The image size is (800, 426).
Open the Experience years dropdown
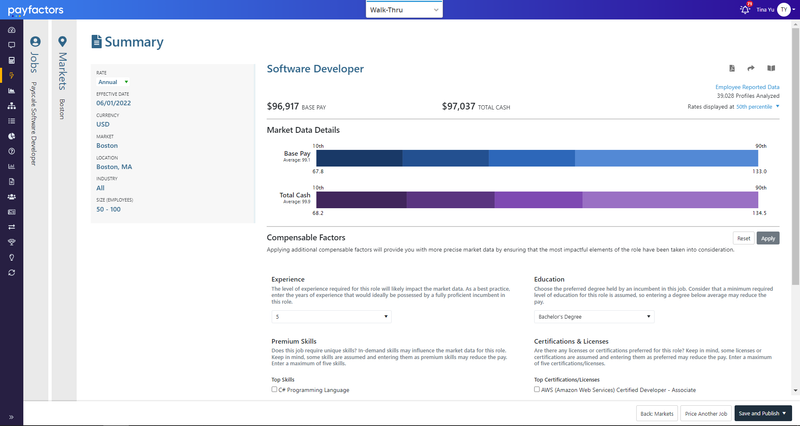click(331, 317)
